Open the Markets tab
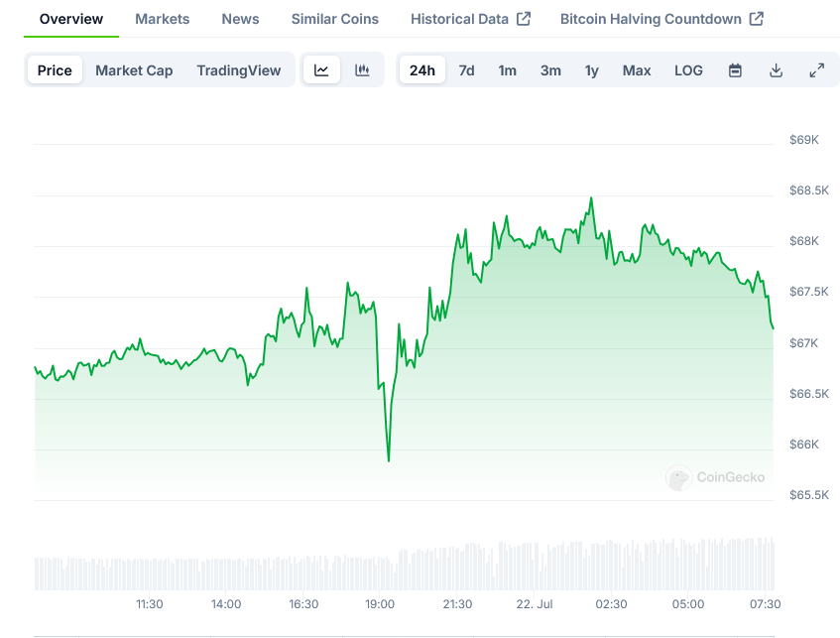Screen dimensions: 840x638 click(163, 19)
